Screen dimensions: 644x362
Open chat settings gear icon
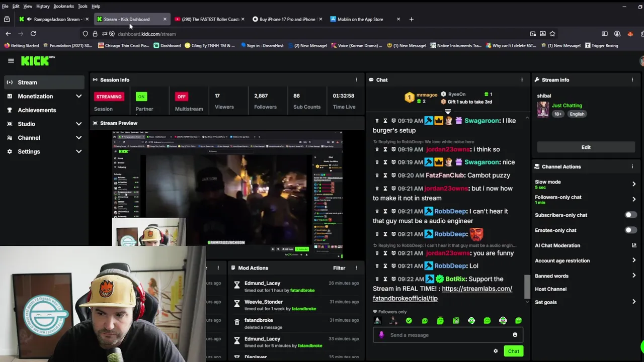496,351
